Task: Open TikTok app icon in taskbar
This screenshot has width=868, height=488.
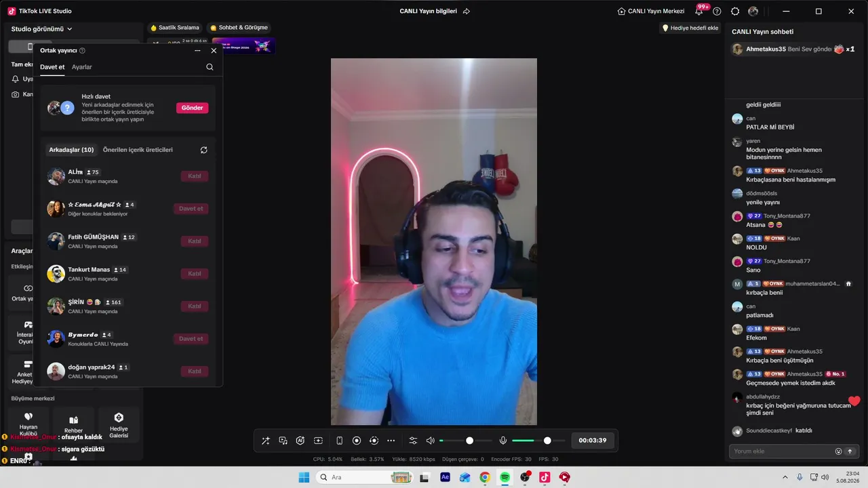Action: (545, 477)
